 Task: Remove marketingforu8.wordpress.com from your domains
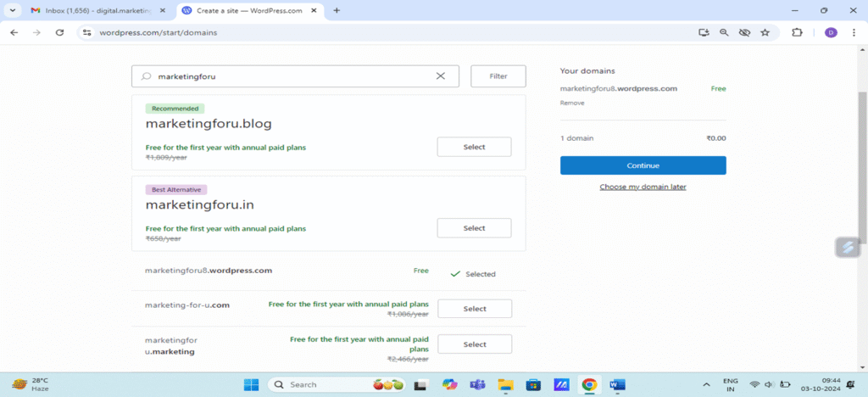pyautogui.click(x=572, y=103)
